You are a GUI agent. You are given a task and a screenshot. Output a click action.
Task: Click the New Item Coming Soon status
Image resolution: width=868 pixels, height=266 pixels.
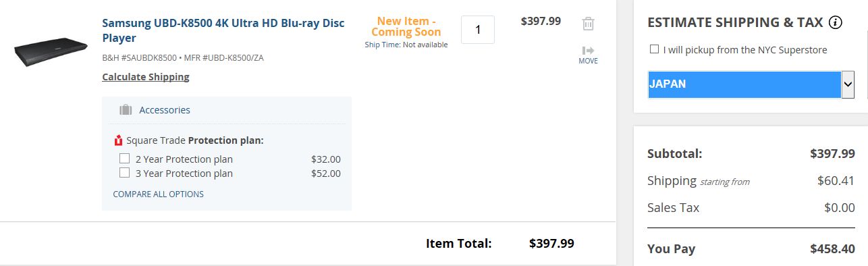tap(406, 26)
